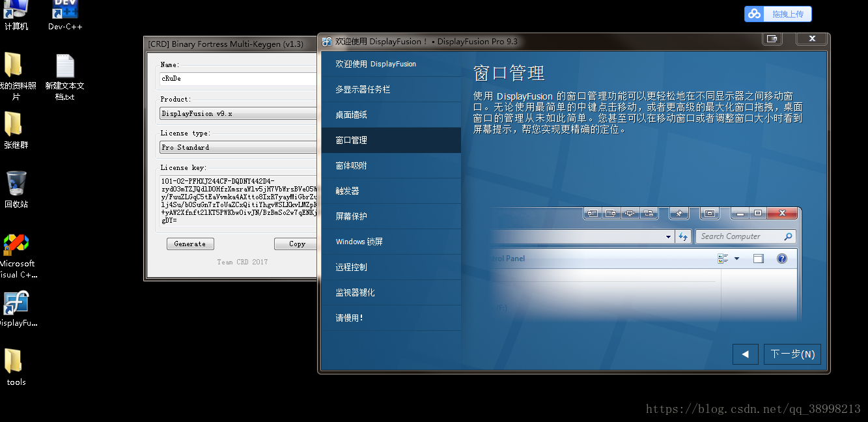Click the refresh arrows icon in preview address bar
868x422 pixels.
click(683, 236)
